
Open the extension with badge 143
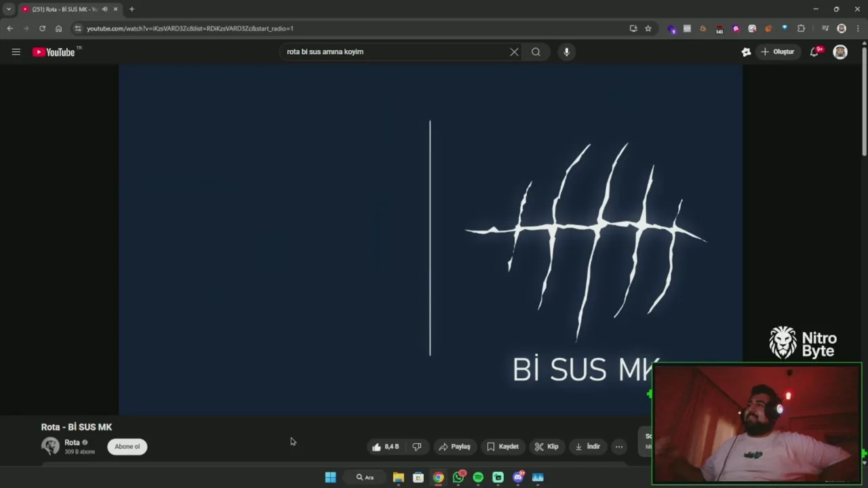click(x=719, y=28)
